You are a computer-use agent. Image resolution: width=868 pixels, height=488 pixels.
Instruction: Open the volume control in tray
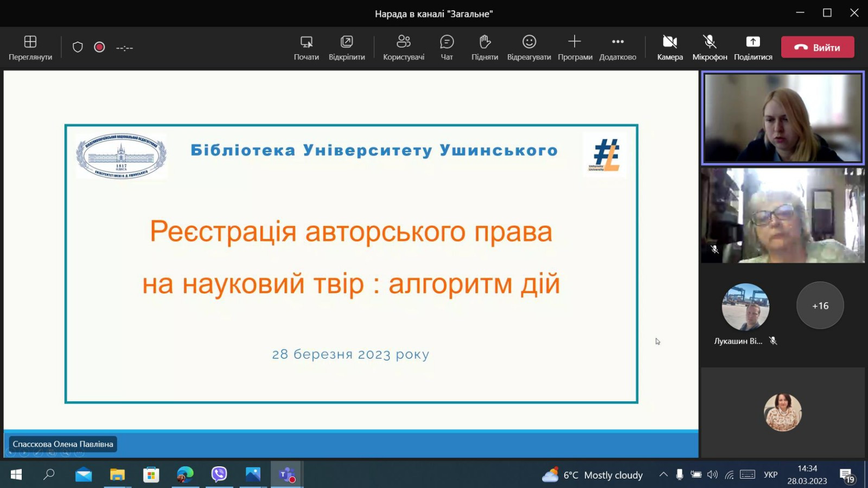712,475
